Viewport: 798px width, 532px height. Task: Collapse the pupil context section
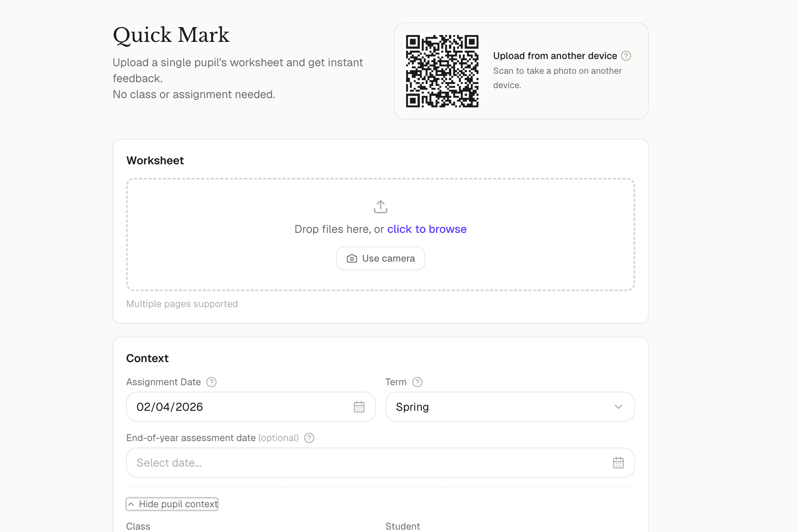pos(172,504)
